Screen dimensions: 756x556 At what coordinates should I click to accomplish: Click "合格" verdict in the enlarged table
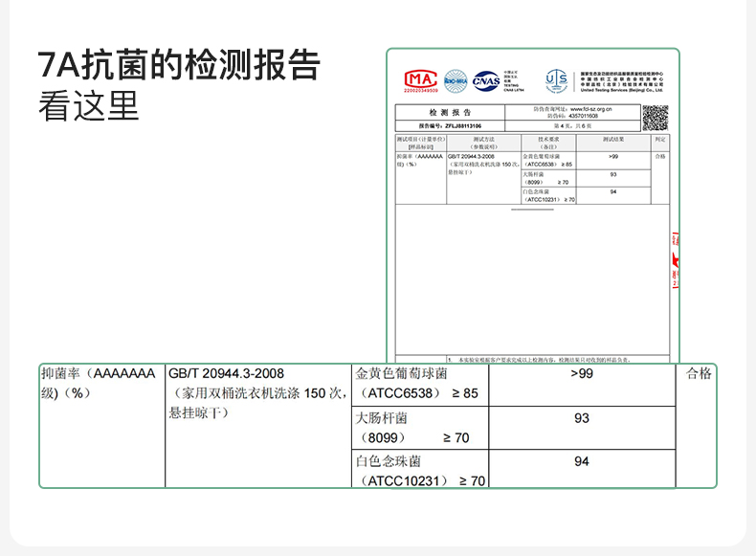699,373
